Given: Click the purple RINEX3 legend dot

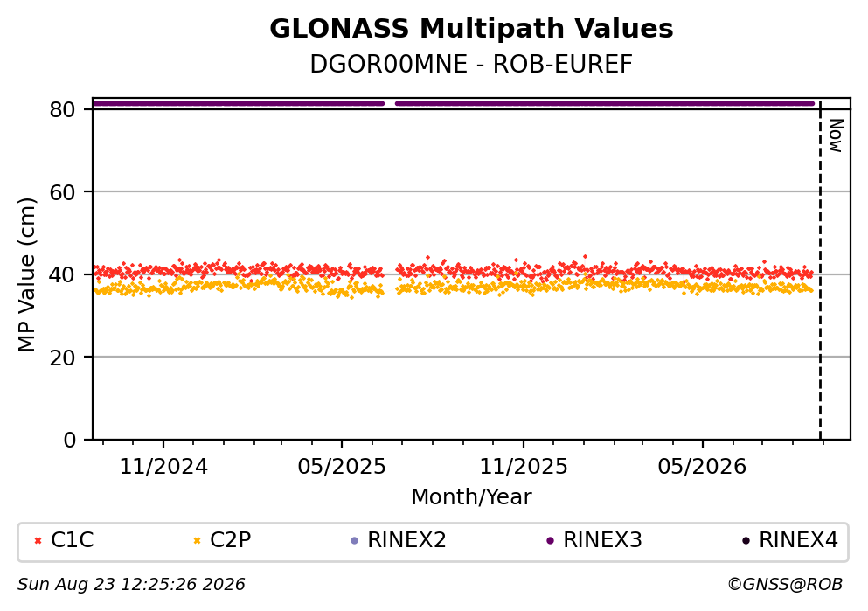Looking at the screenshot, I should (x=550, y=541).
